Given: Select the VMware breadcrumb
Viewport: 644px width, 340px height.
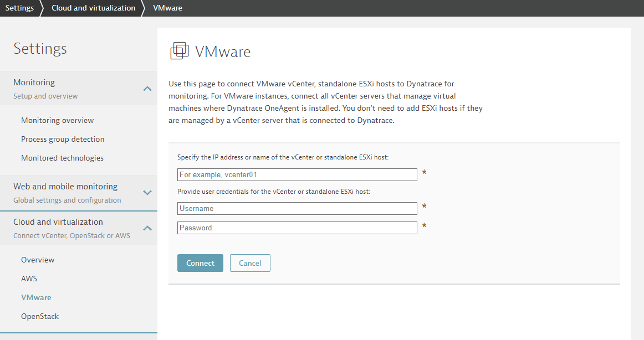Looking at the screenshot, I should [x=167, y=8].
